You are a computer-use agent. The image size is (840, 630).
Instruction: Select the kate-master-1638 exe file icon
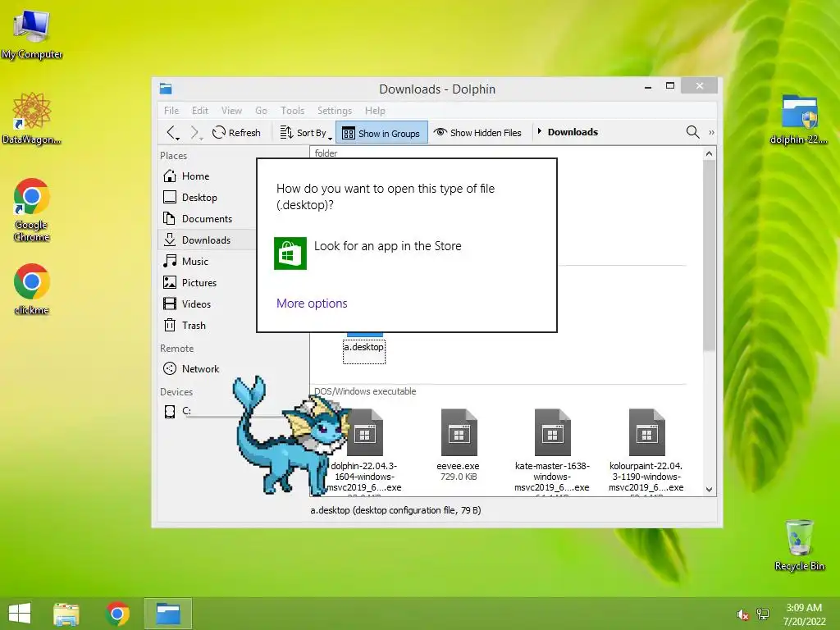coord(552,431)
